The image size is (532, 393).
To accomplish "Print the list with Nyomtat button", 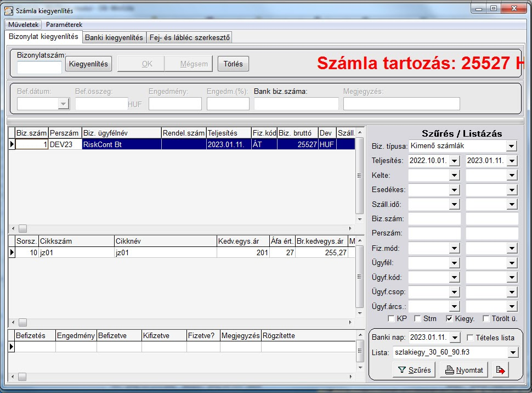I will [x=464, y=370].
